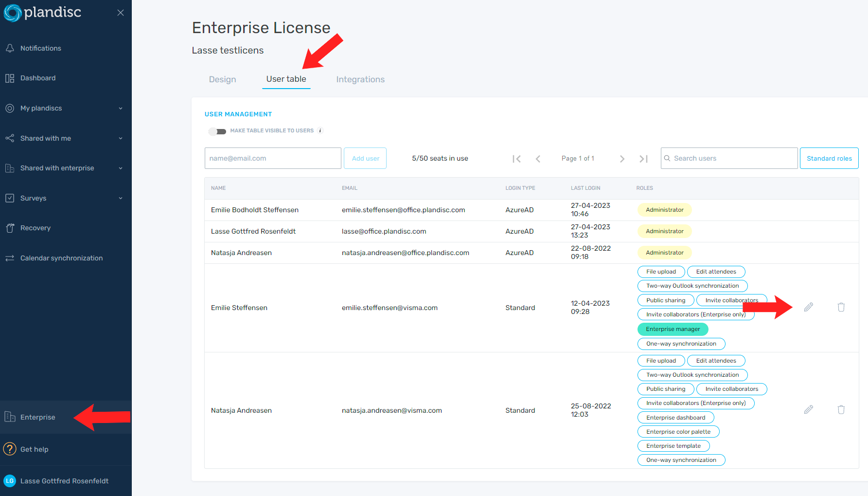Click the info icon beside table visibility toggle

pyautogui.click(x=320, y=130)
